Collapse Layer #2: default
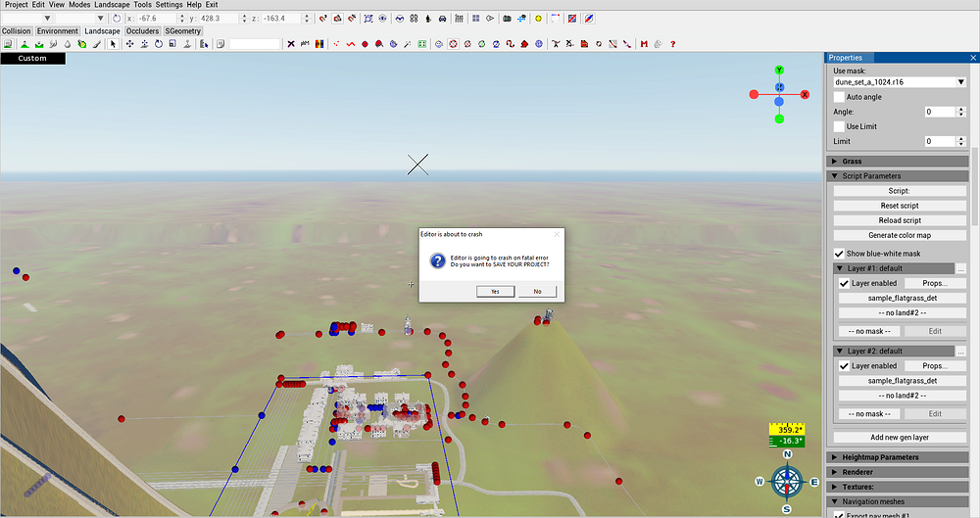980x518 pixels. 894,352
